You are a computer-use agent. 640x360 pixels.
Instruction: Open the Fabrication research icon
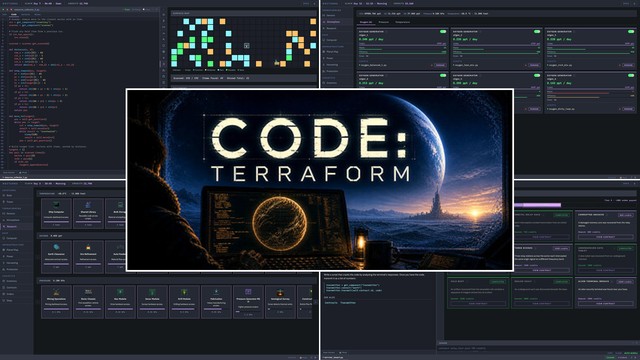[216, 292]
